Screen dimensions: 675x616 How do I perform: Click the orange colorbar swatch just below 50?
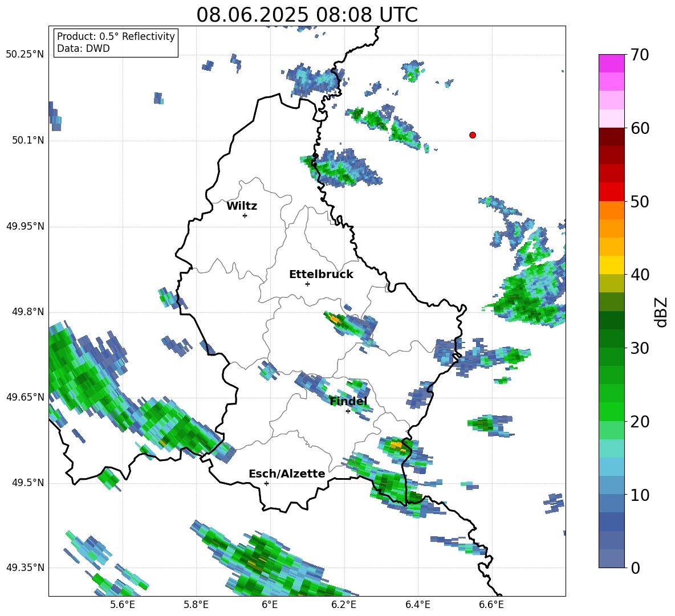point(611,210)
